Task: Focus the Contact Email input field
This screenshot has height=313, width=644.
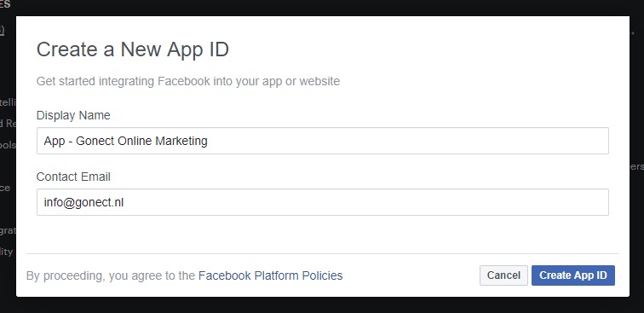Action: click(322, 202)
